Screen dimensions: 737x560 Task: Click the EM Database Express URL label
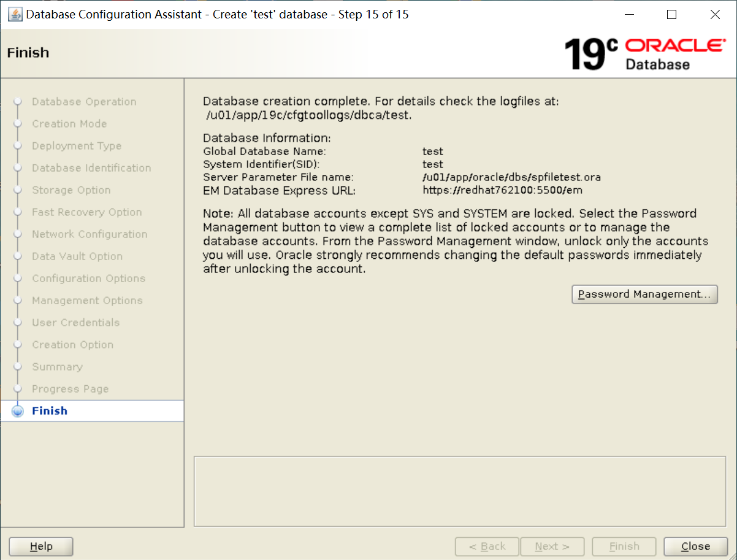[x=279, y=191]
